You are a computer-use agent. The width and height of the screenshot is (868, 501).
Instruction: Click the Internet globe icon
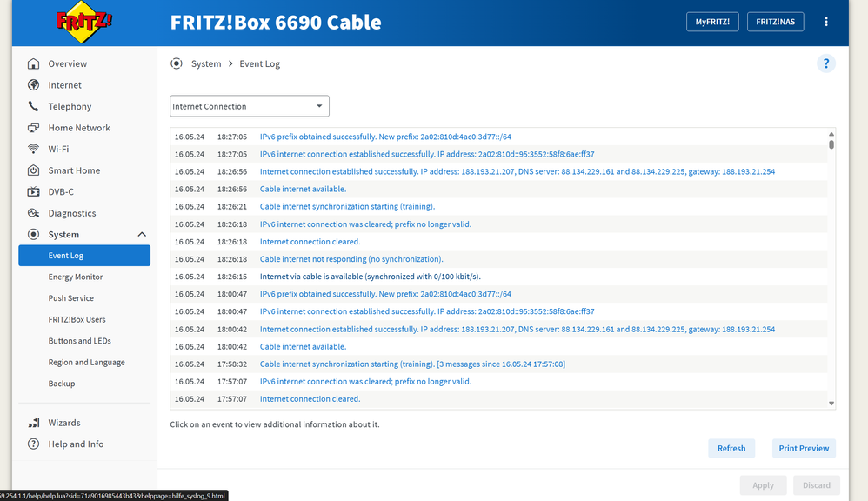point(34,85)
